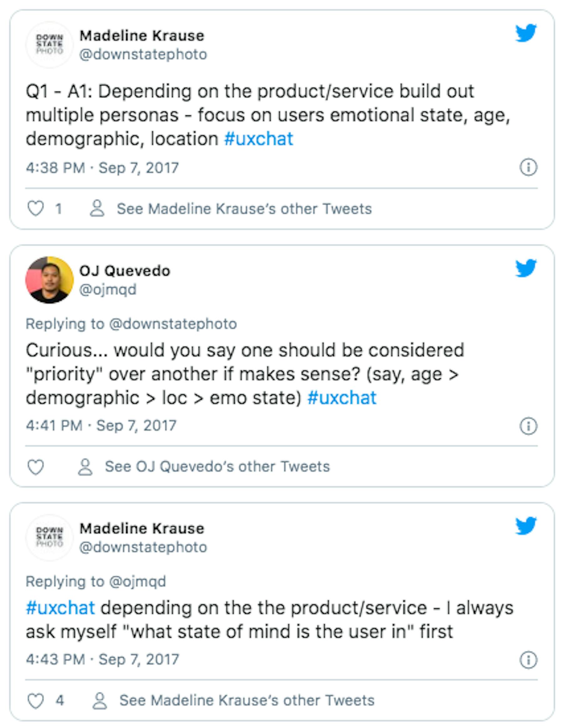Click Twitter bird icon in first tweet
This screenshot has width=563, height=728.
[x=526, y=33]
